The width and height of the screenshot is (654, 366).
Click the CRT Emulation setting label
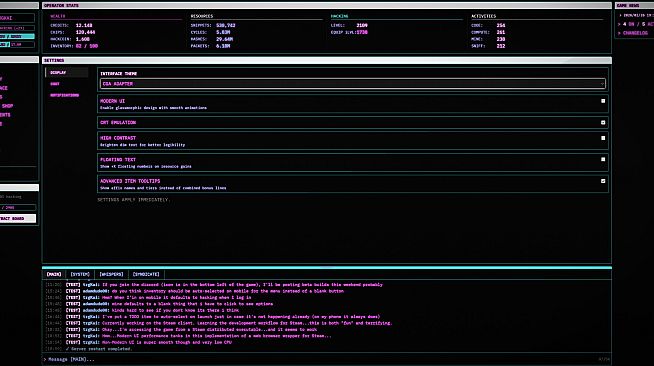(x=118, y=123)
